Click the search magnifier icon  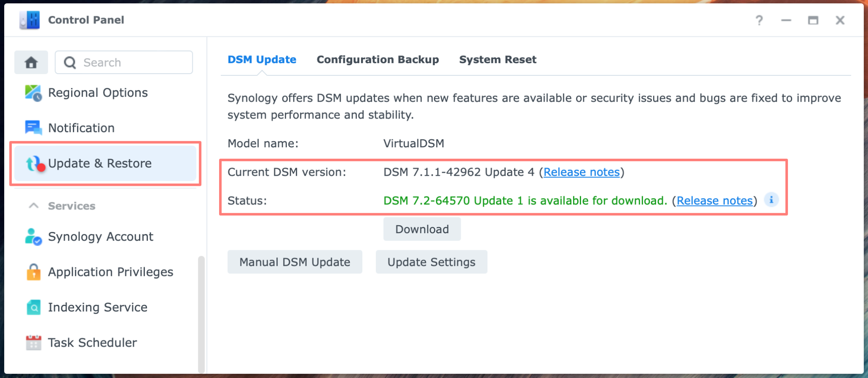pyautogui.click(x=70, y=63)
